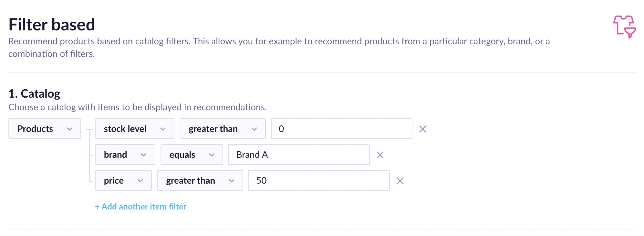Click the stock level value field
Screen dimensions: 644x236
point(341,129)
